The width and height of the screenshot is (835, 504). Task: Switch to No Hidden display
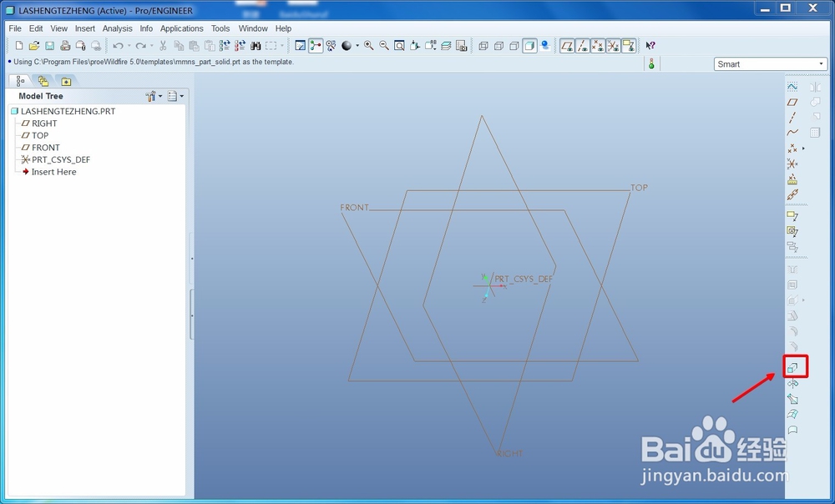click(x=514, y=46)
